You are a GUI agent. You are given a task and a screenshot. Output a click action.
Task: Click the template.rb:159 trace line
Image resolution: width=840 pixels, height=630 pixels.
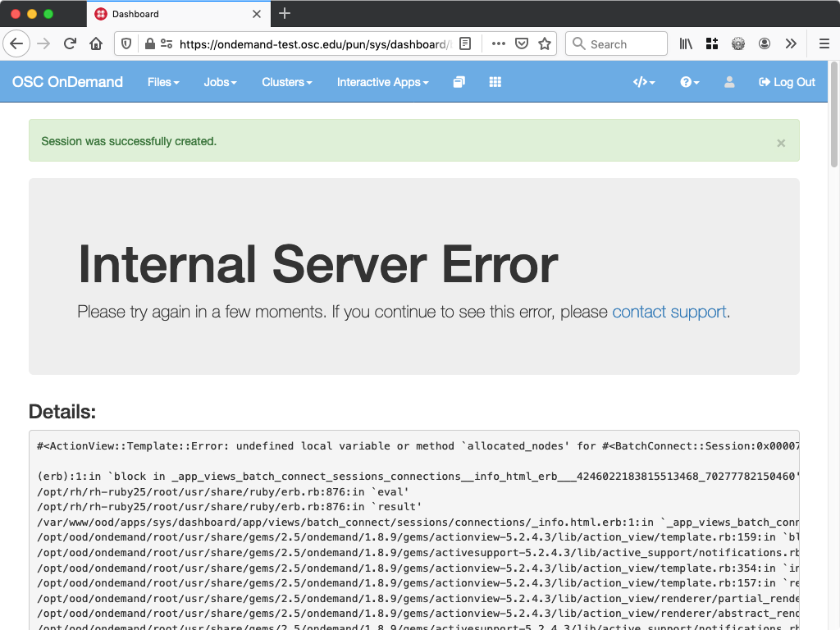click(x=418, y=536)
